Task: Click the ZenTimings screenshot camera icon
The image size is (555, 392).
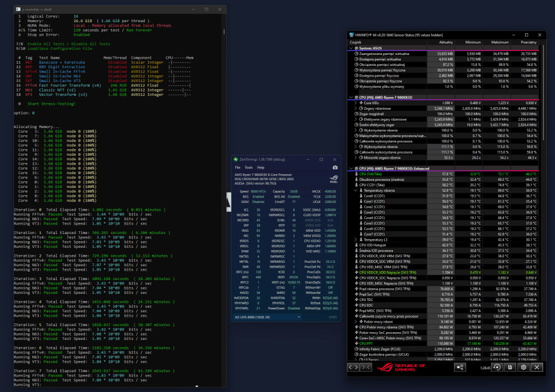Action: 335,167
